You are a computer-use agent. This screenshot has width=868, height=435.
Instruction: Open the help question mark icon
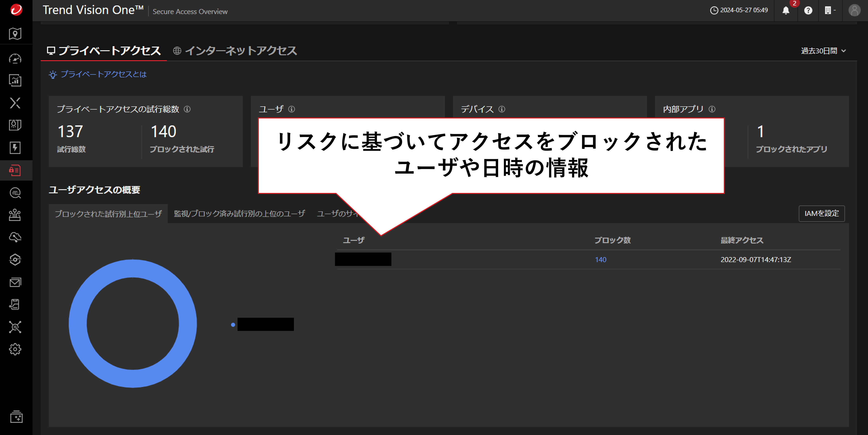(x=808, y=10)
